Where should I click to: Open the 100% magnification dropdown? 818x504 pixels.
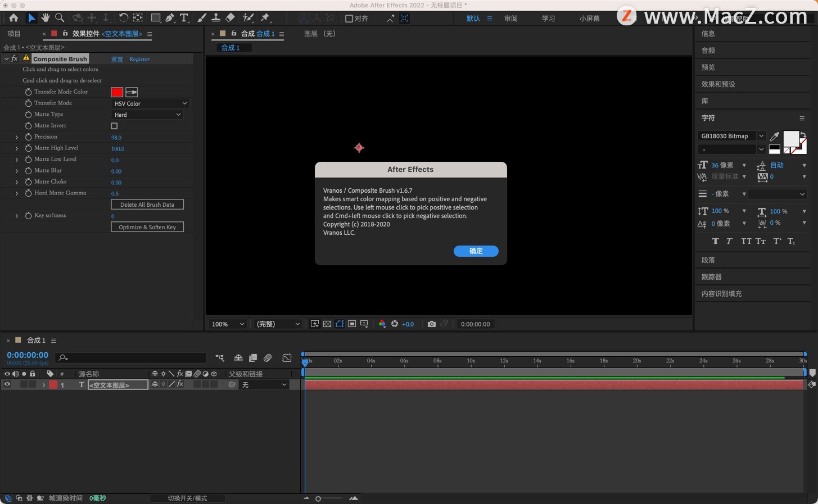point(228,324)
